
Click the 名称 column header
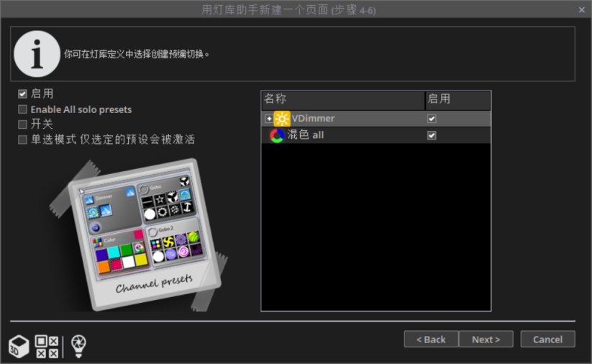tap(342, 99)
